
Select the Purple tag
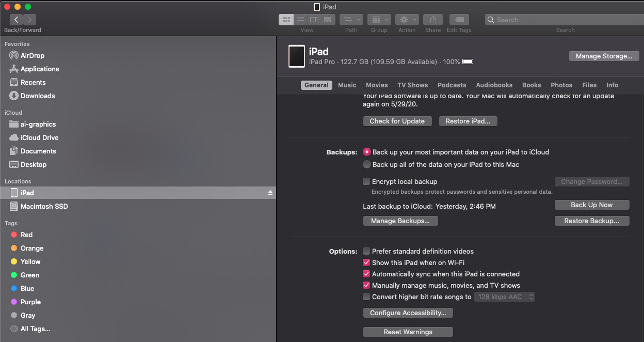click(26, 302)
